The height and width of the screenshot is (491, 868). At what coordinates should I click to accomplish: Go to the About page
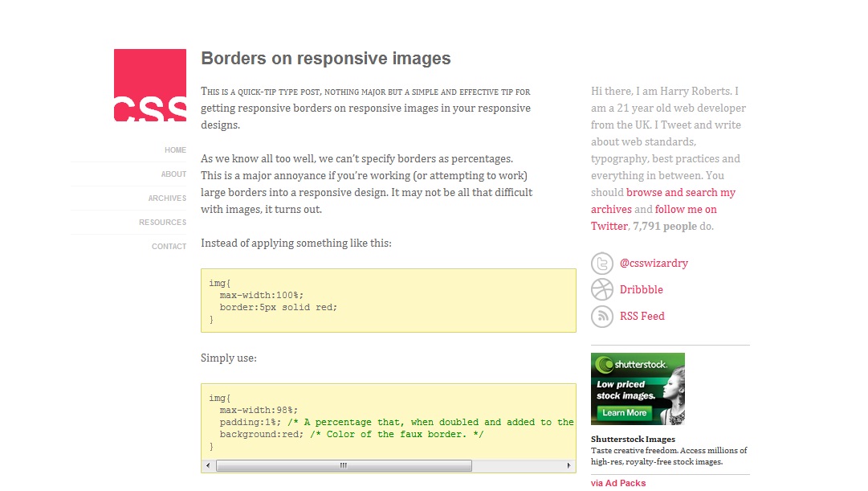(173, 174)
